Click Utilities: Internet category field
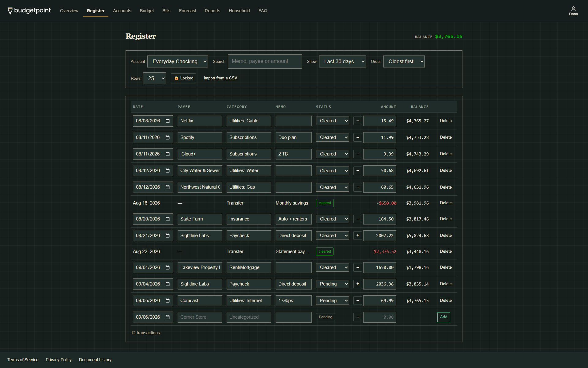The height and width of the screenshot is (368, 588). (x=249, y=301)
